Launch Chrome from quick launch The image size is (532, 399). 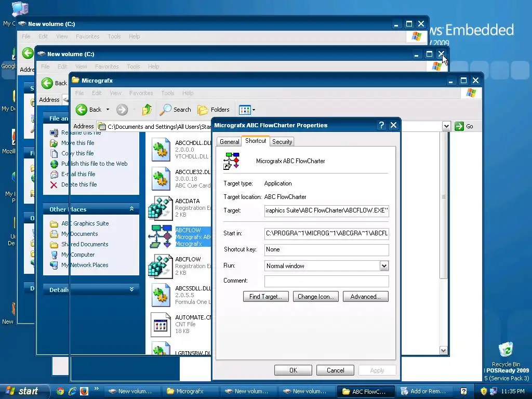coord(60,391)
